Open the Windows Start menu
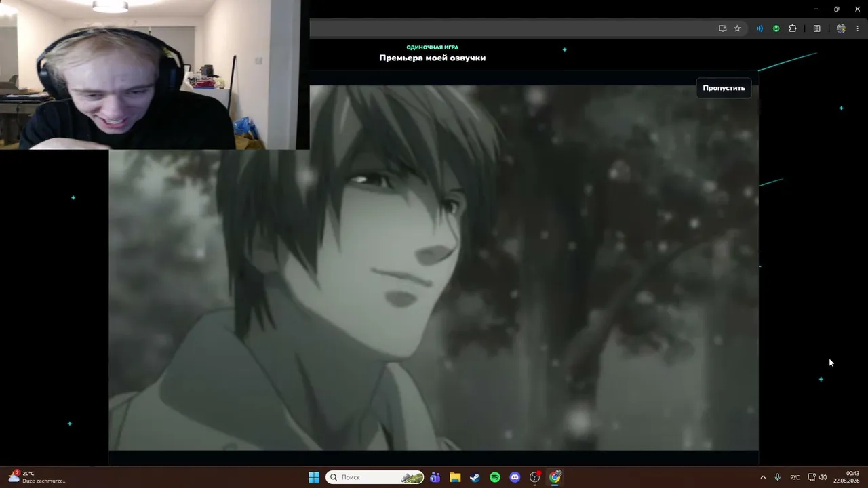The width and height of the screenshot is (868, 488). (314, 477)
